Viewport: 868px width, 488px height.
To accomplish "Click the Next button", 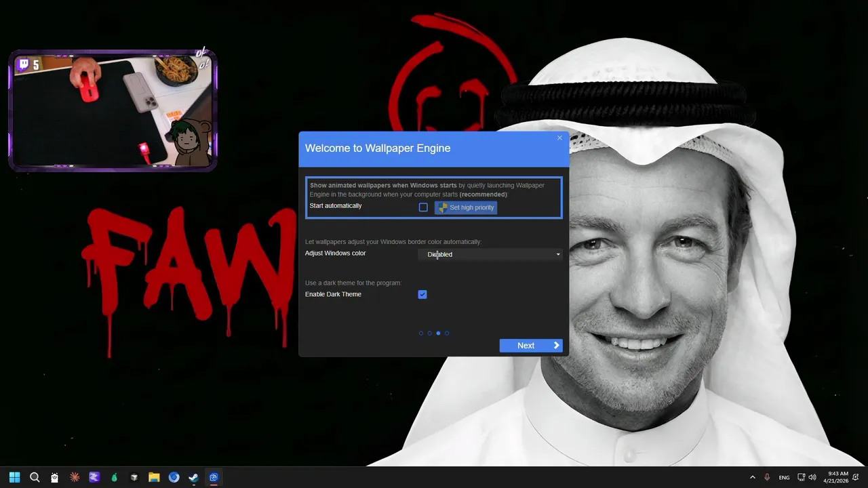I will pyautogui.click(x=531, y=346).
